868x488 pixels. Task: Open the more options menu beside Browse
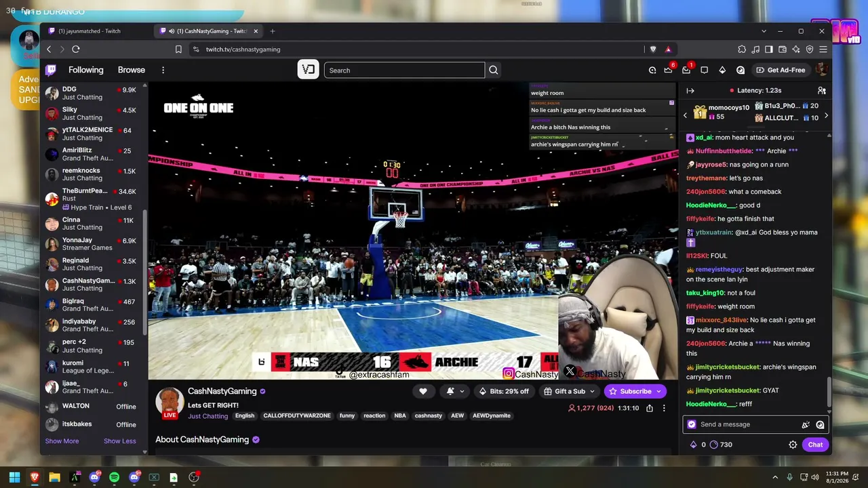coord(163,70)
